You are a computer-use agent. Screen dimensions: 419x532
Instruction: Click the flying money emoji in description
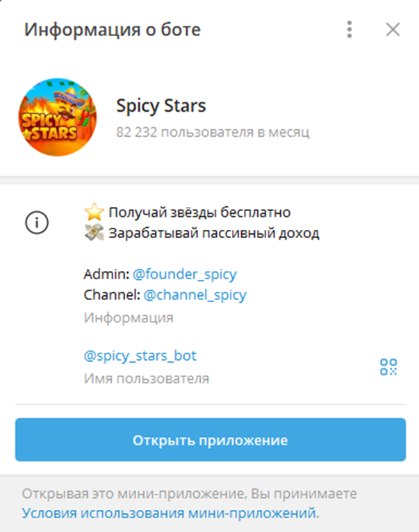point(94,233)
